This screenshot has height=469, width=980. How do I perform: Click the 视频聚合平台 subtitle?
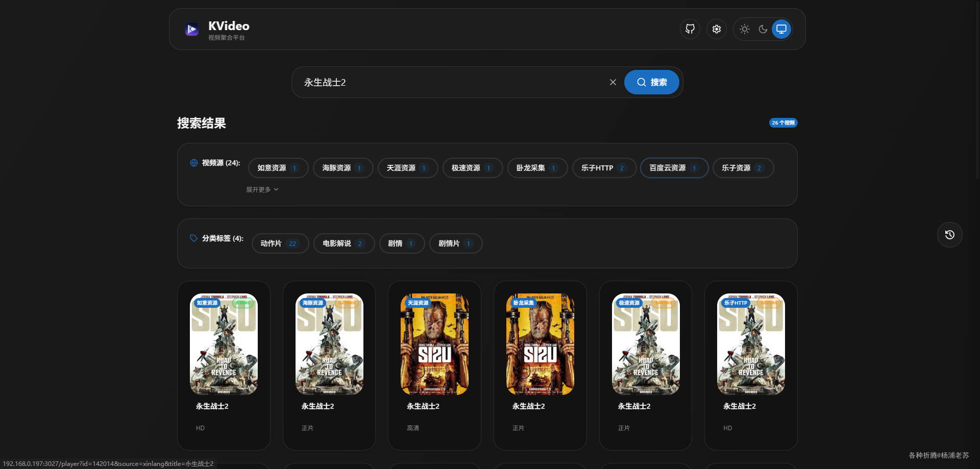point(227,38)
